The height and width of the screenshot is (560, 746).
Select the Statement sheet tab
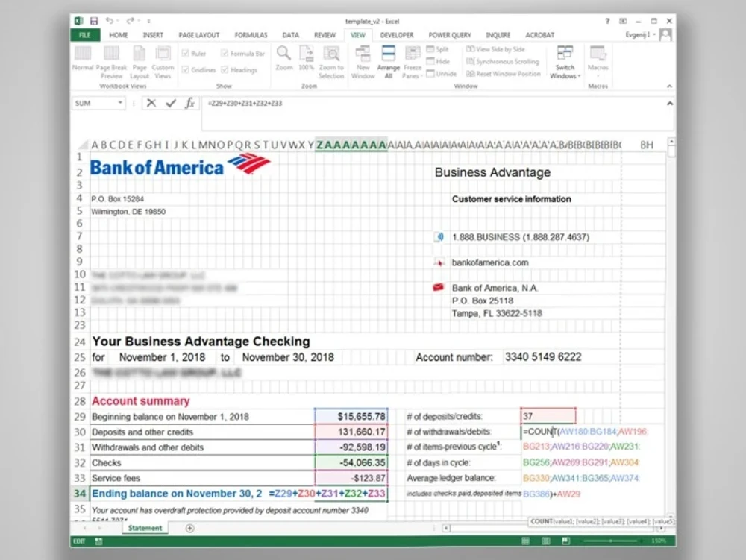pyautogui.click(x=145, y=528)
